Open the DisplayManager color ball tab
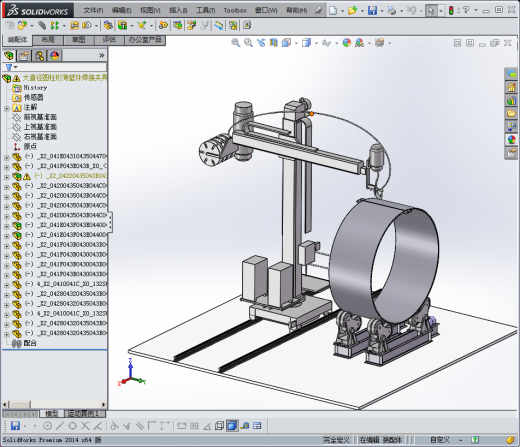The height and width of the screenshot is (447, 520). tap(55, 55)
